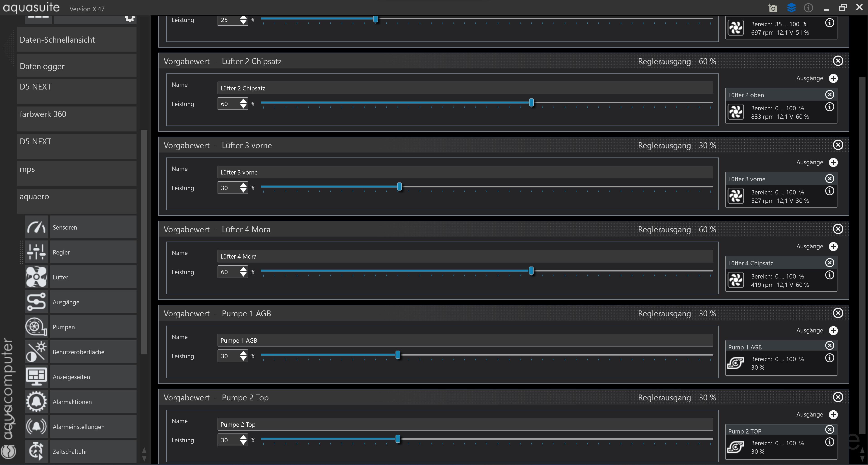Open the Ausgänge routing icon
Image resolution: width=868 pixels, height=465 pixels.
[x=36, y=302]
